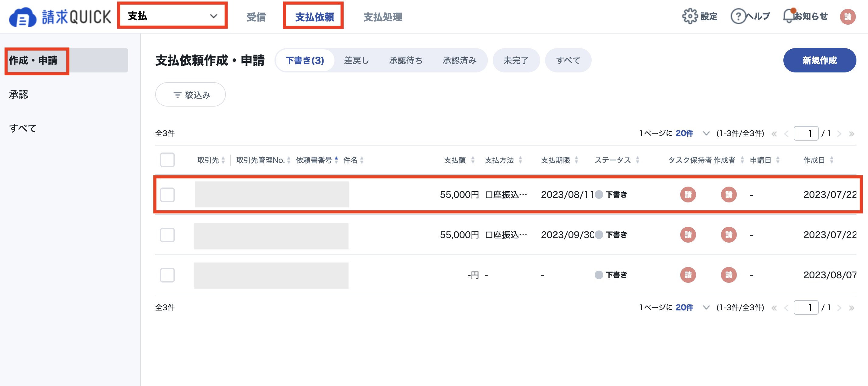Select 下書き(3) status filter
868x386 pixels.
coord(305,60)
